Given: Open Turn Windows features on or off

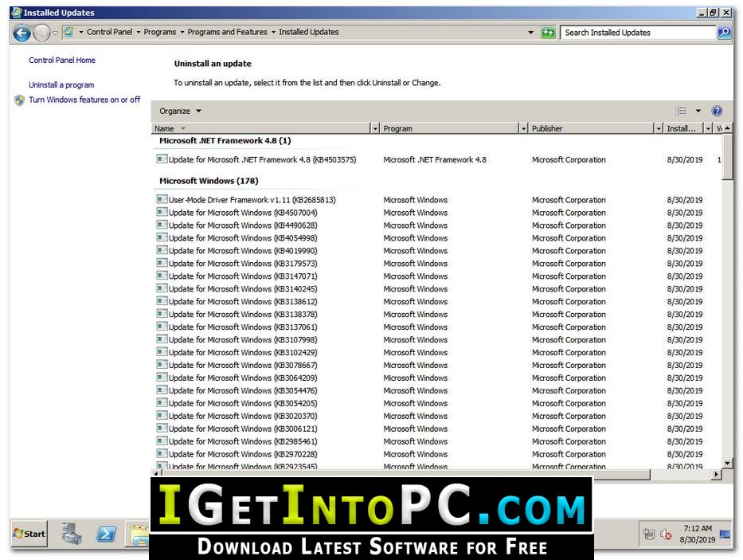Looking at the screenshot, I should (85, 100).
